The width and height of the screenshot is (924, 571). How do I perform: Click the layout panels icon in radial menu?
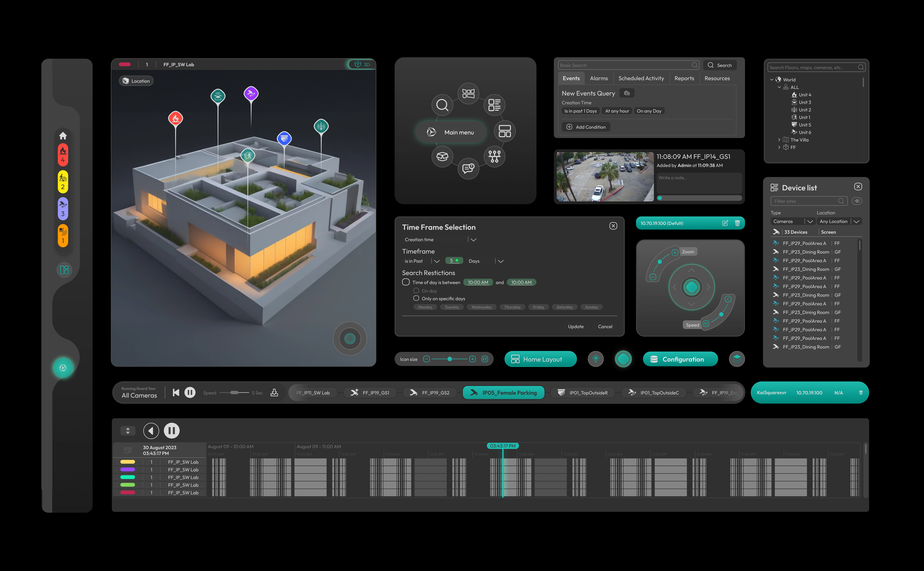[505, 131]
